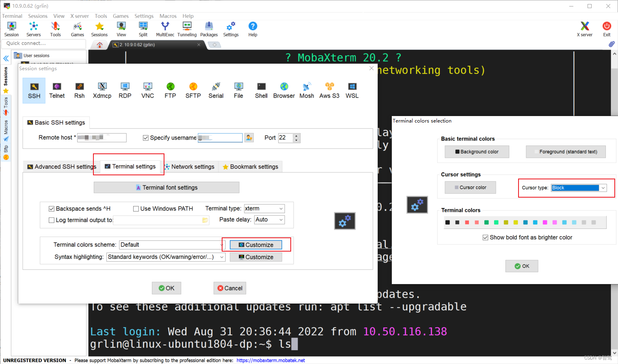
Task: Click the Games toolbar icon
Action: click(77, 29)
